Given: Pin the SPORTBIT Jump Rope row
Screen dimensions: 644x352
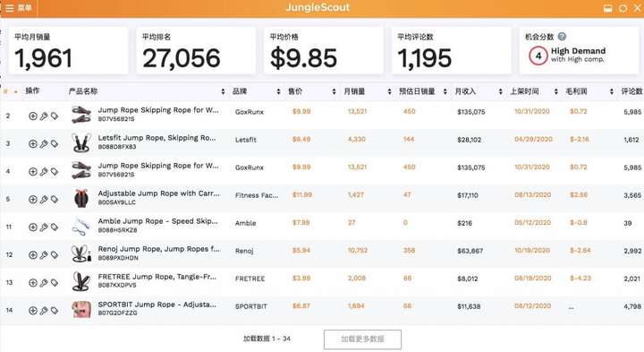Looking at the screenshot, I should 44,311.
